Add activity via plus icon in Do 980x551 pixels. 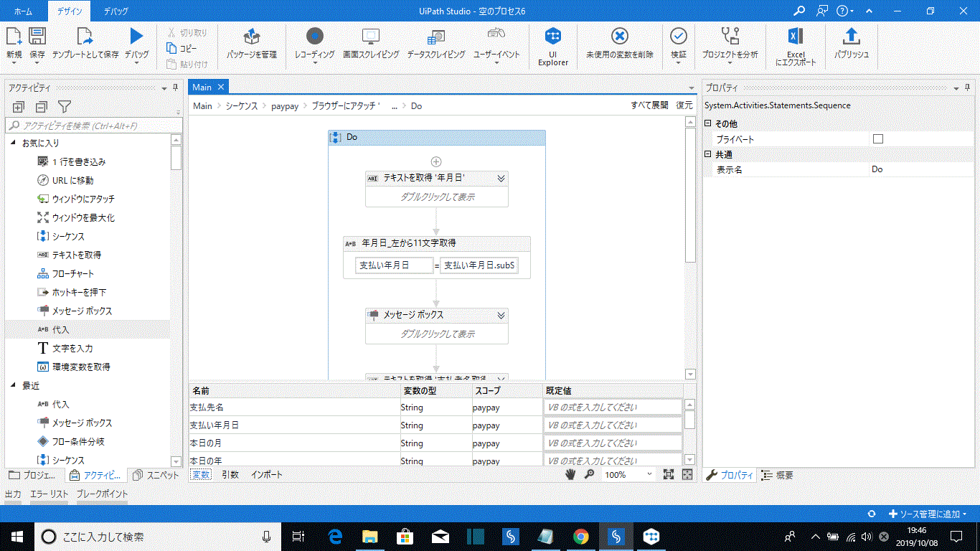(435, 161)
